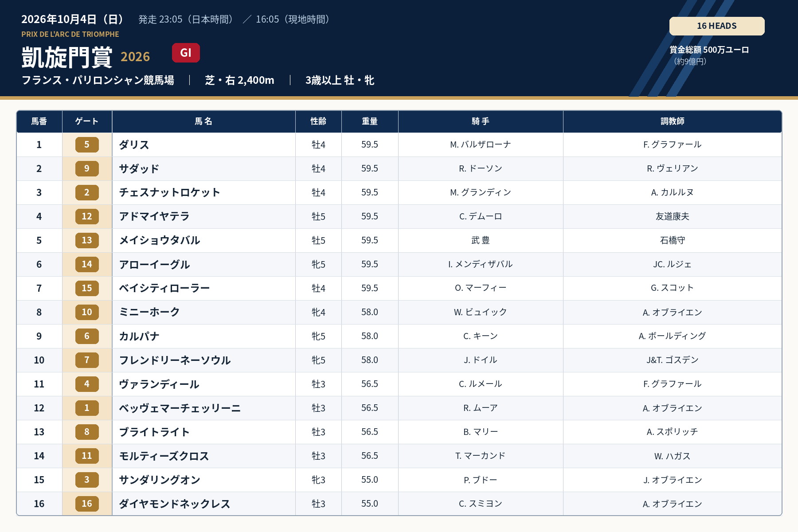The image size is (798, 532).
Task: Click jockey 武 豊
Action: click(x=481, y=240)
